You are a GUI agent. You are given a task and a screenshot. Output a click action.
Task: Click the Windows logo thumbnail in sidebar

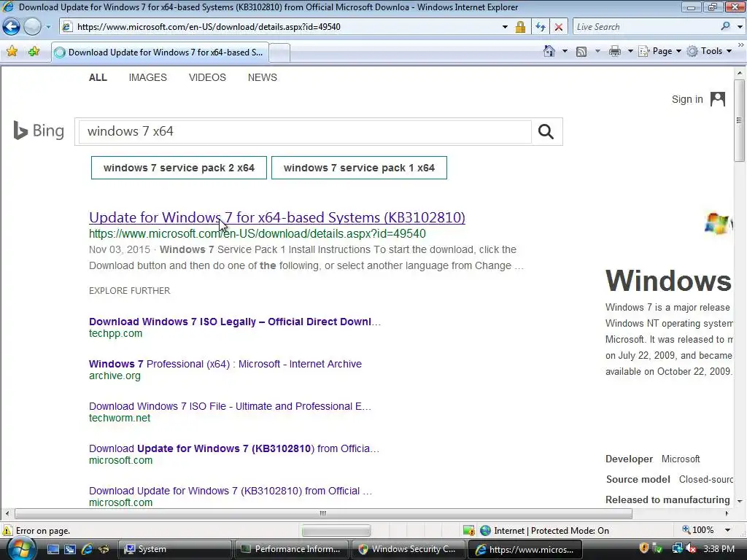(x=718, y=223)
